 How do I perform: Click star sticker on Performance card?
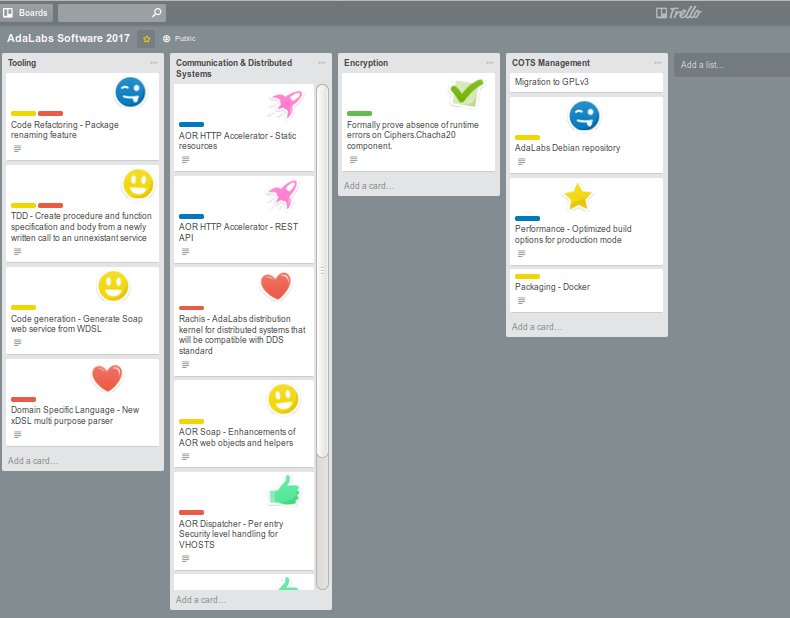(577, 196)
